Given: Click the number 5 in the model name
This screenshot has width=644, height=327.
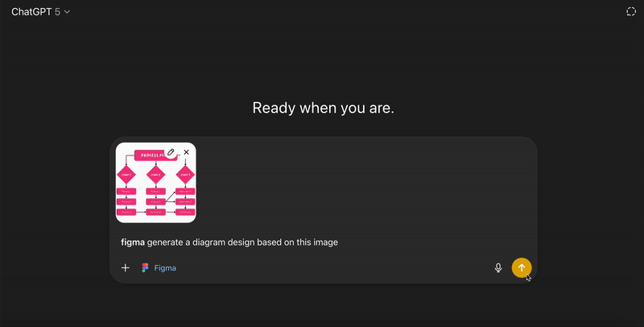Looking at the screenshot, I should coord(57,11).
